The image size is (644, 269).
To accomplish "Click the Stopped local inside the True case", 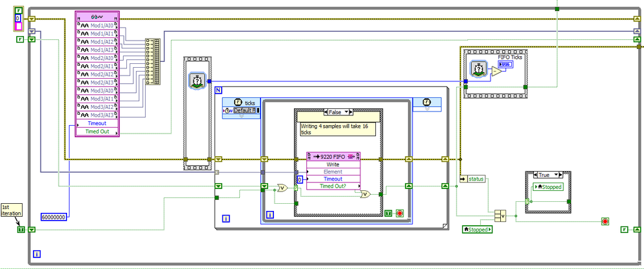I will click(547, 187).
